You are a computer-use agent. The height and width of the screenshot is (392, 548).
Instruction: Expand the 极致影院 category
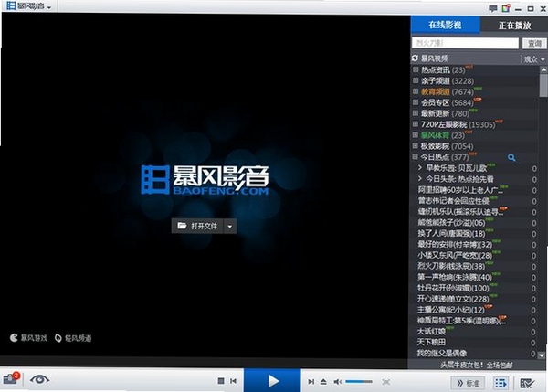pos(416,145)
